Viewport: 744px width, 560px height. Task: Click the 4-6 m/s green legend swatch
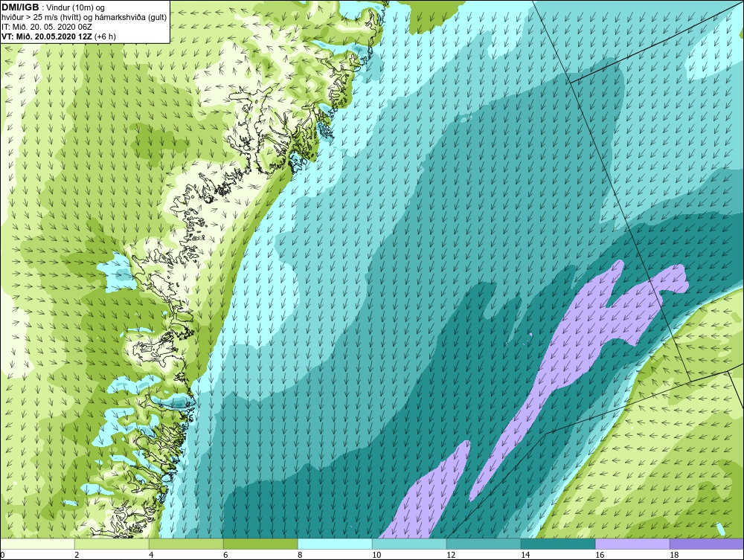point(186,544)
